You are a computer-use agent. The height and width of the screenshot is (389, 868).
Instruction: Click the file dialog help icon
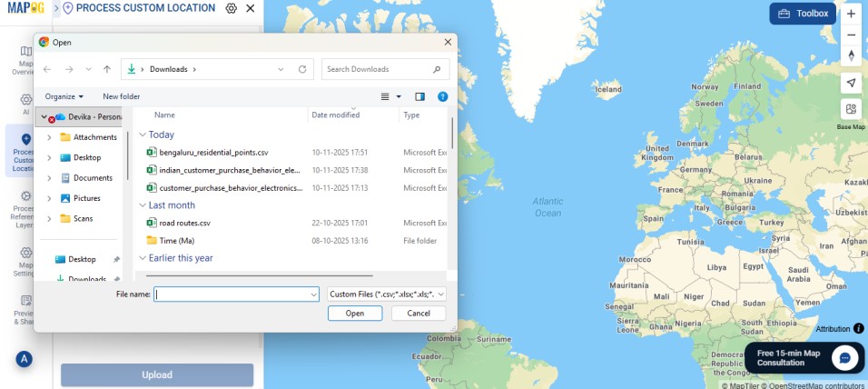click(x=442, y=96)
